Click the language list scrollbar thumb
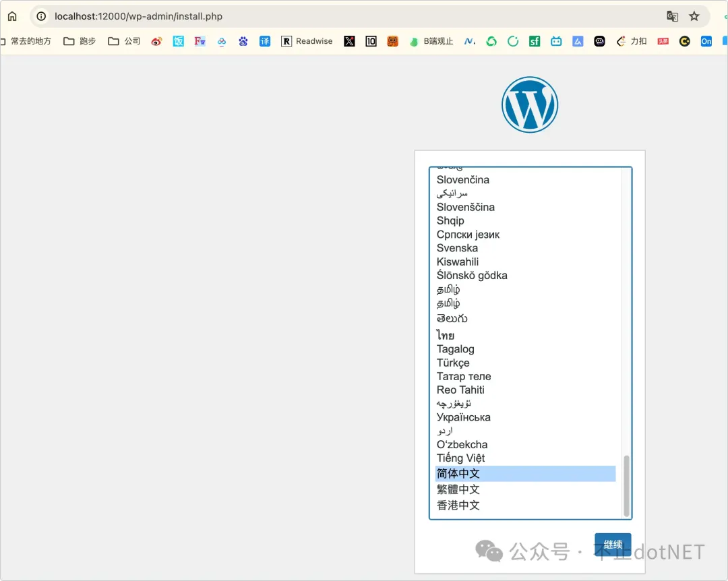This screenshot has width=728, height=581. click(x=626, y=485)
